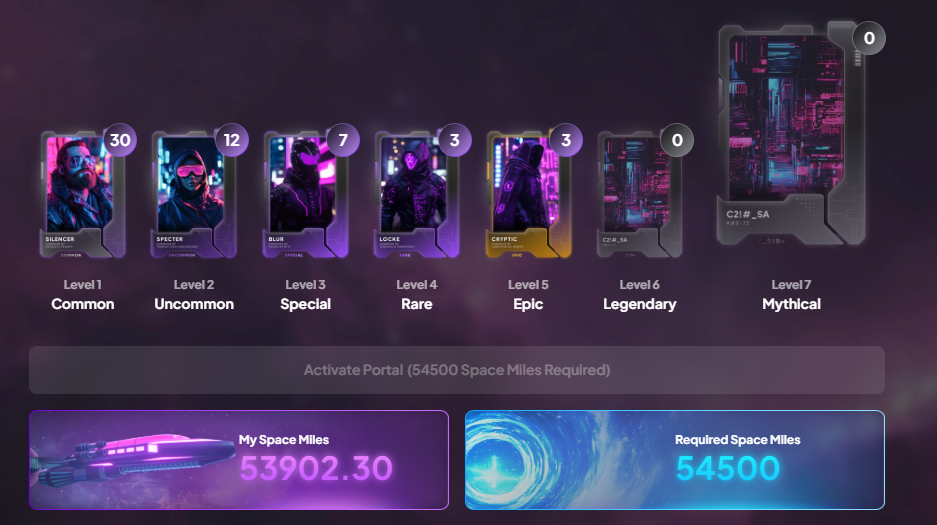Select the Silencer Common card
The height and width of the screenshot is (525, 937).
pos(82,195)
